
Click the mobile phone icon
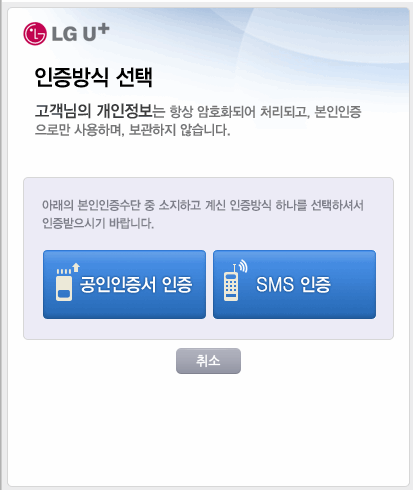coord(231,286)
